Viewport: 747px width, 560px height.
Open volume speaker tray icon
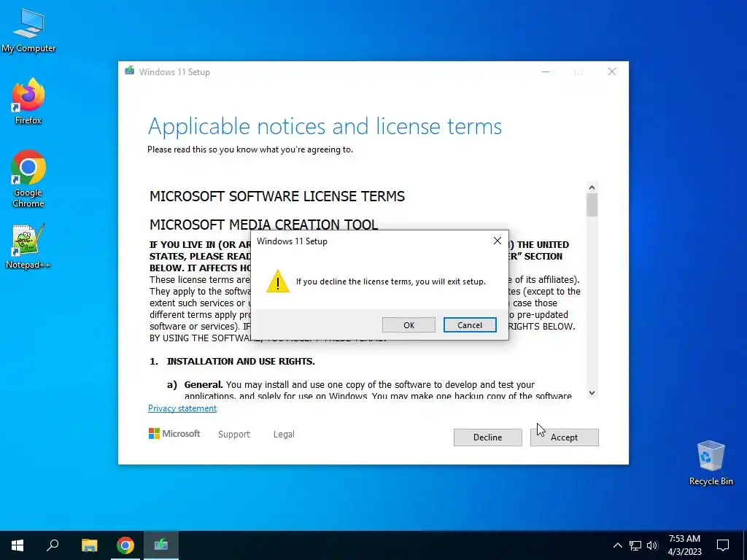652,545
